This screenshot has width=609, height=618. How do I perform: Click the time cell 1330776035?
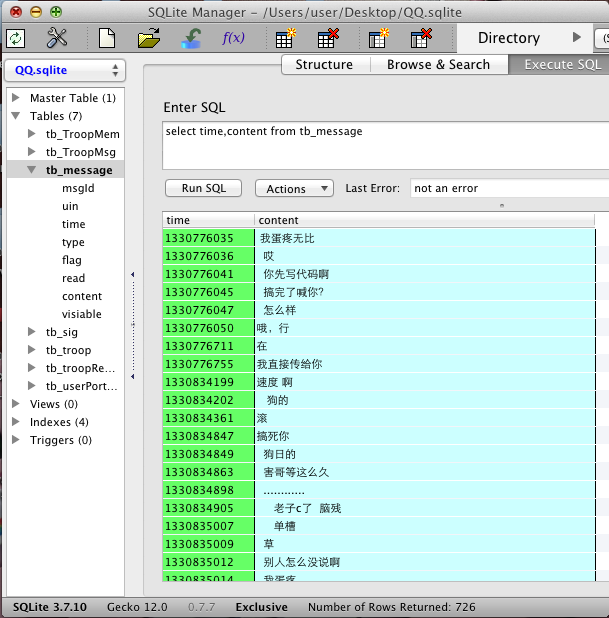pos(208,238)
